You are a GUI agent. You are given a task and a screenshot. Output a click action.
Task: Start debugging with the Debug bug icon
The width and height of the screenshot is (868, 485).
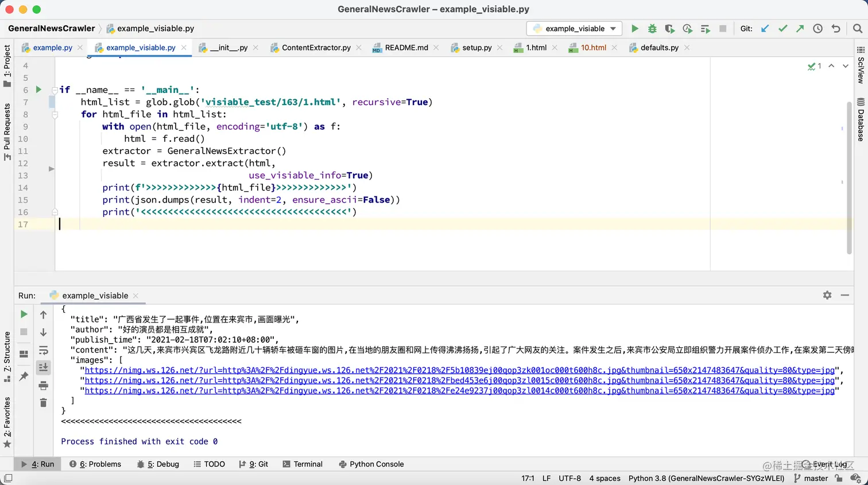(652, 29)
